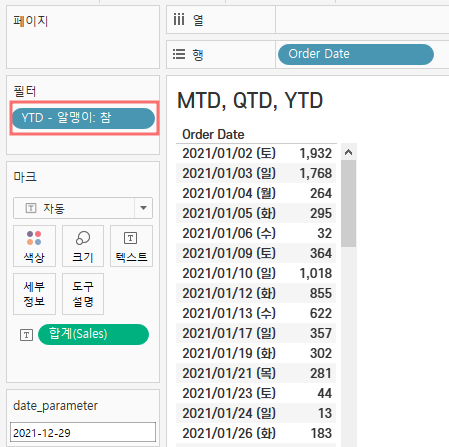Click the date_parameter input field
449x447 pixels.
coord(83,433)
